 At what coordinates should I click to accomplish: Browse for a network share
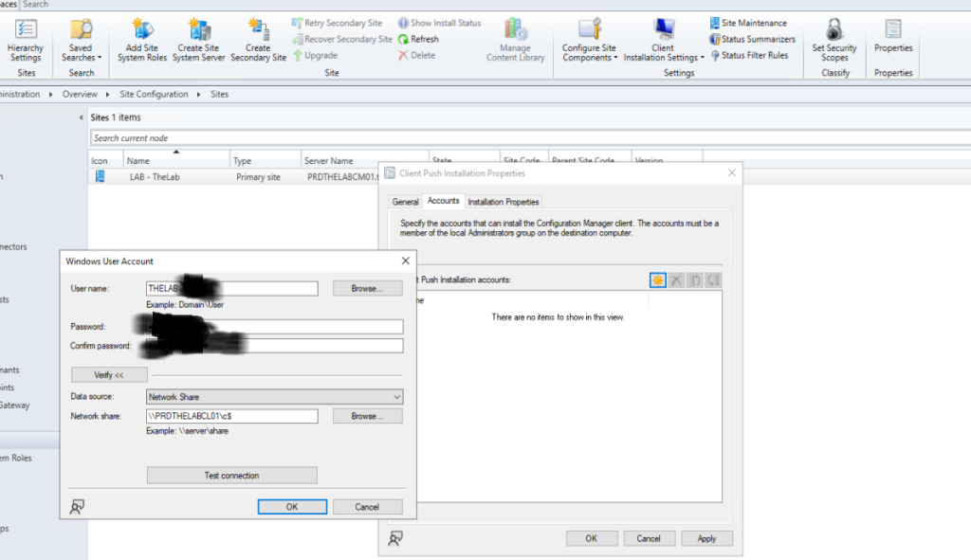[367, 416]
